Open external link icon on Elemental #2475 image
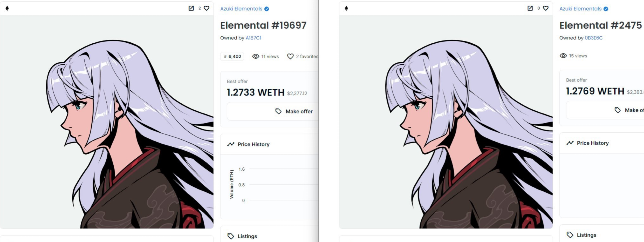 click(x=530, y=8)
